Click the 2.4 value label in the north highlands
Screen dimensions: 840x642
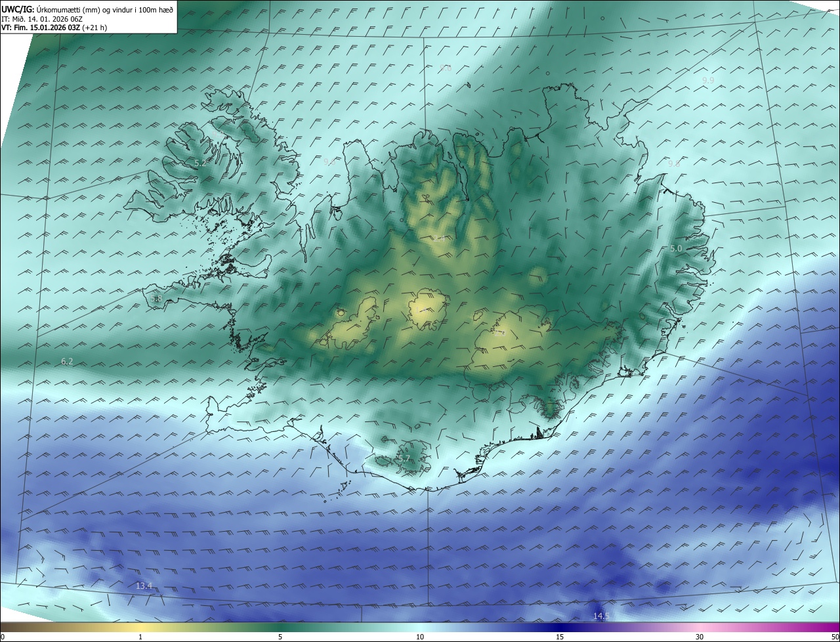click(438, 238)
